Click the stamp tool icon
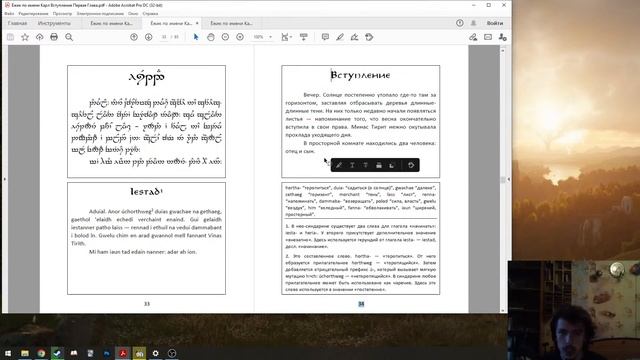640x360 pixels. point(369,37)
